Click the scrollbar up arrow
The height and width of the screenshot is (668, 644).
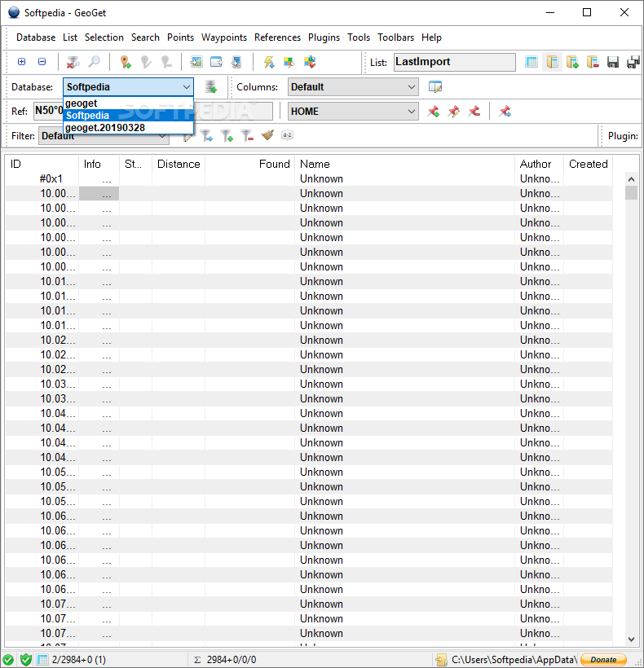[x=631, y=179]
